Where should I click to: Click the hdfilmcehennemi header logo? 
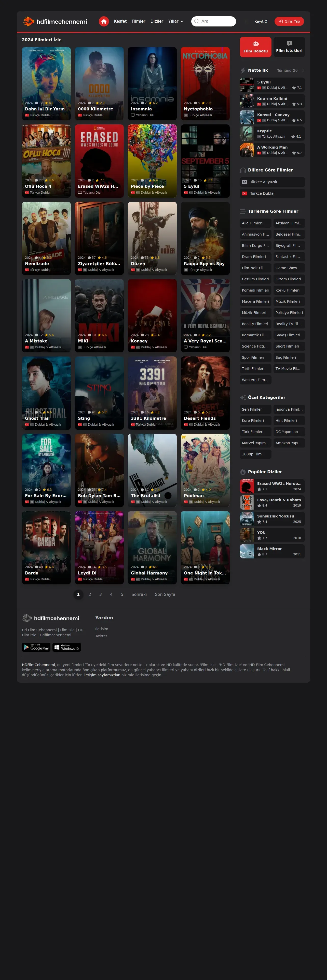[55, 21]
